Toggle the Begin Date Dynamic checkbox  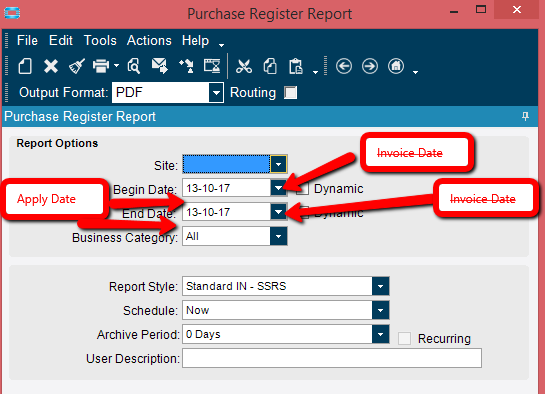coord(302,189)
